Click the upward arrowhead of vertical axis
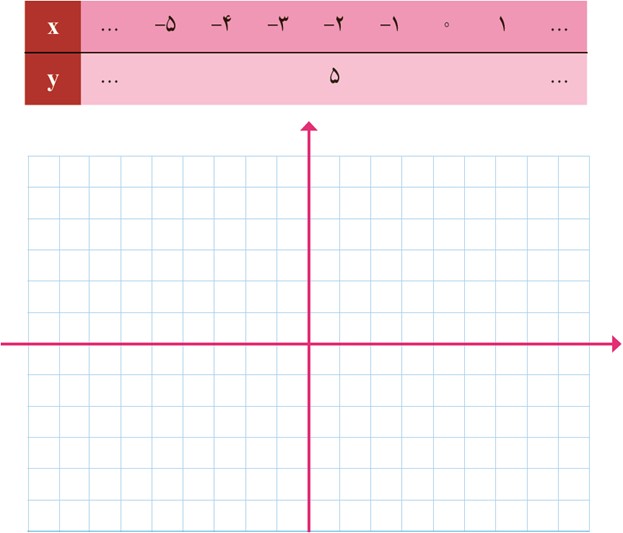This screenshot has width=623, height=533. [309, 126]
